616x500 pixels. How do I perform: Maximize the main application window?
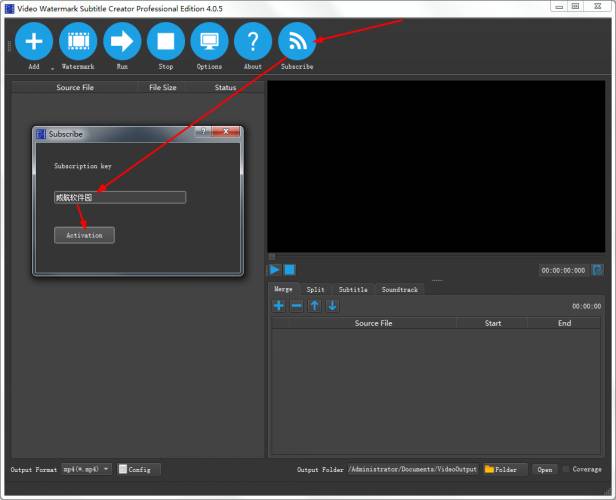[x=575, y=6]
